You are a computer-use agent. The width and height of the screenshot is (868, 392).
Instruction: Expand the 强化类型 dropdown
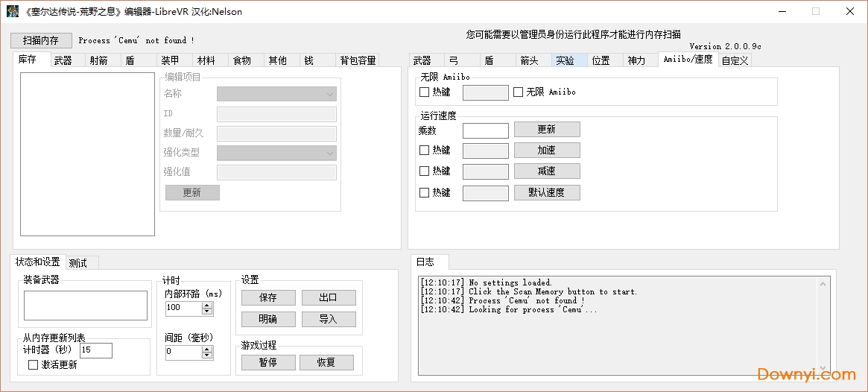[x=276, y=153]
